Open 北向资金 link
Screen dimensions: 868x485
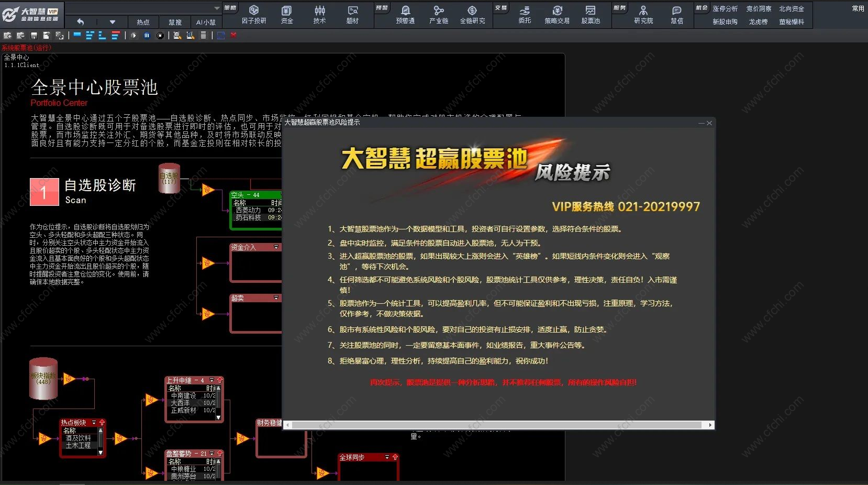coord(792,9)
